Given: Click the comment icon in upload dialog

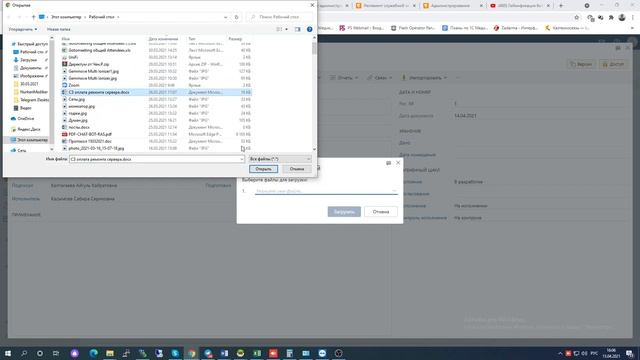Looking at the screenshot, I should click(x=389, y=163).
